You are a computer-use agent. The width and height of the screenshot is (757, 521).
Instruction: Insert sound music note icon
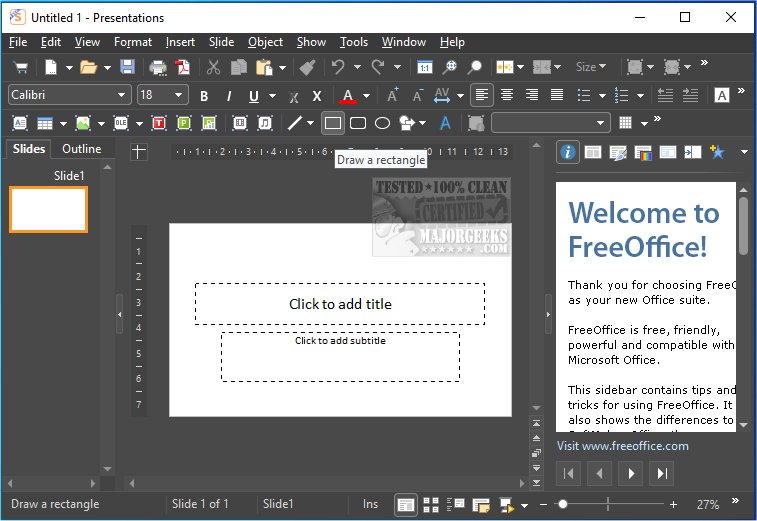(x=265, y=123)
